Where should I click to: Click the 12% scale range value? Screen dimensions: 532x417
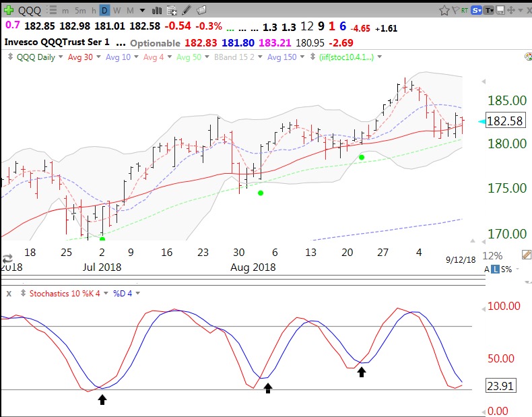tap(492, 255)
